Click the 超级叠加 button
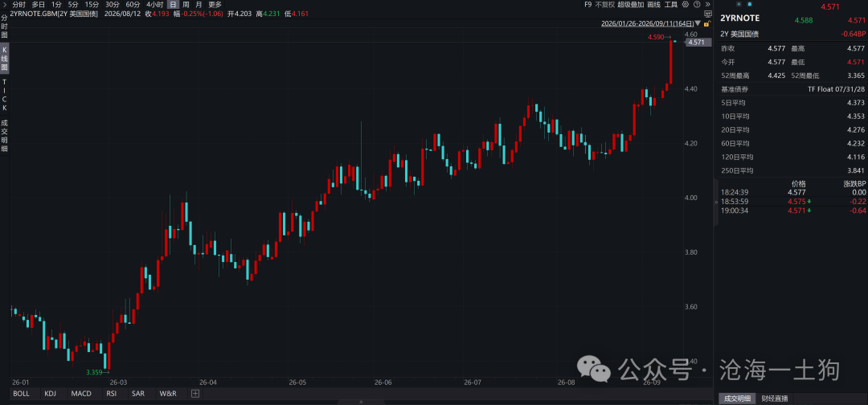 point(631,5)
